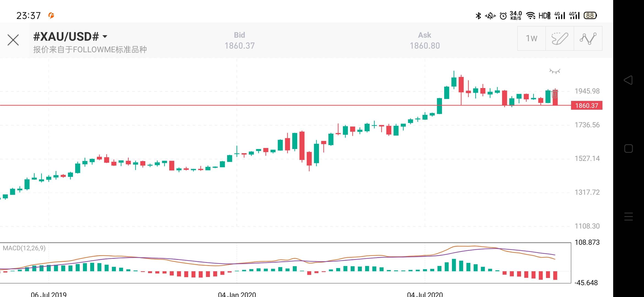
Task: Click the 04 Jan 2020 date marker
Action: pyautogui.click(x=237, y=294)
